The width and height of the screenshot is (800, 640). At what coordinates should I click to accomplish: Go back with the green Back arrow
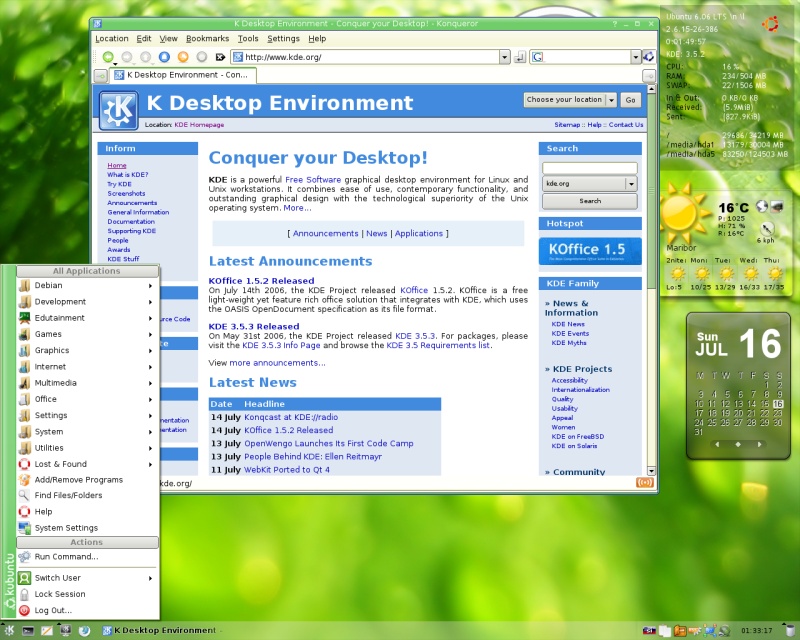point(108,57)
